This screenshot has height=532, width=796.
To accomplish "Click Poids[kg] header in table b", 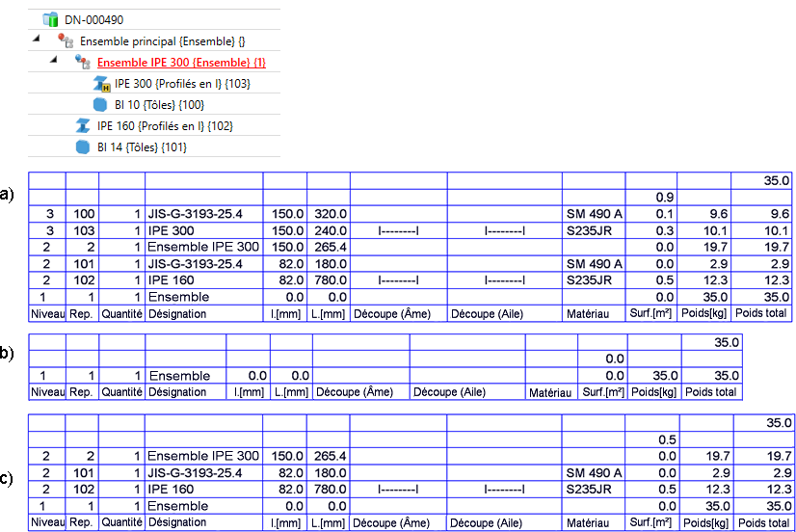I will 653,392.
